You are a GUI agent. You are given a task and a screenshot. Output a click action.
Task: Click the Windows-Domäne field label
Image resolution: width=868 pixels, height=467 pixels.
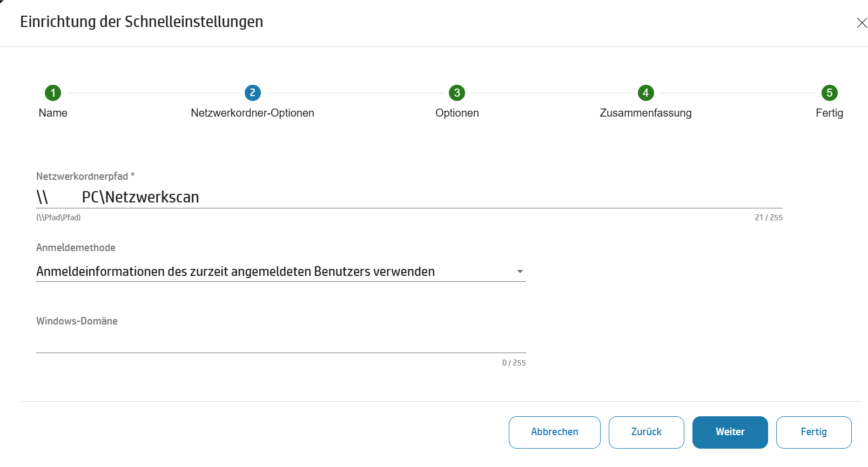[77, 321]
